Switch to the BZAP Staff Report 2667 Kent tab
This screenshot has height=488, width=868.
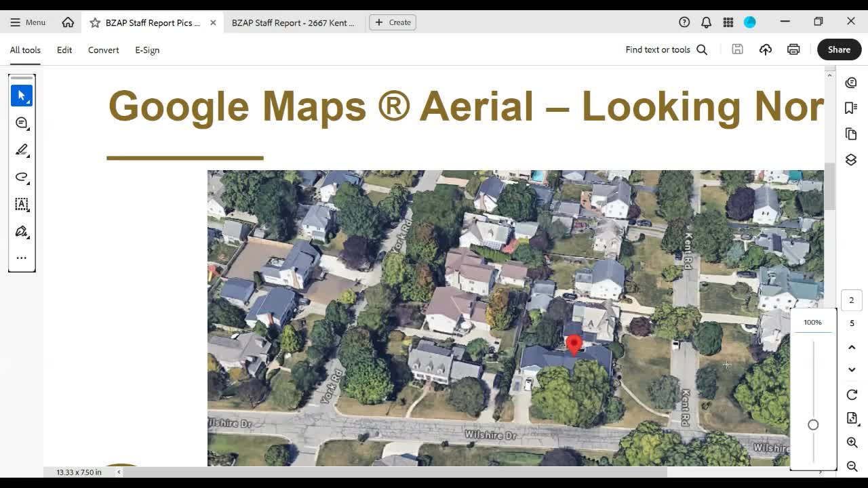point(294,22)
